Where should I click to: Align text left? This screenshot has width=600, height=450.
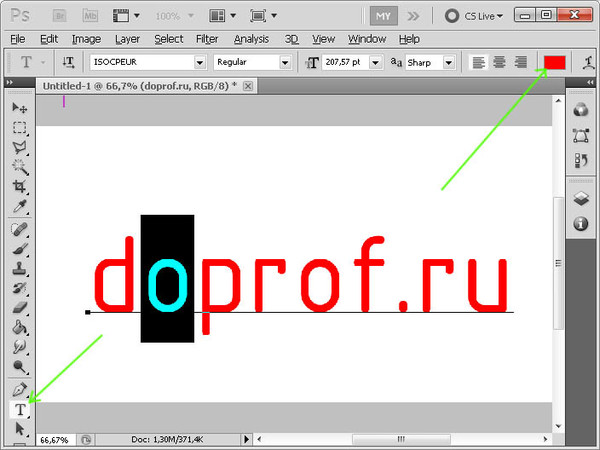[478, 62]
